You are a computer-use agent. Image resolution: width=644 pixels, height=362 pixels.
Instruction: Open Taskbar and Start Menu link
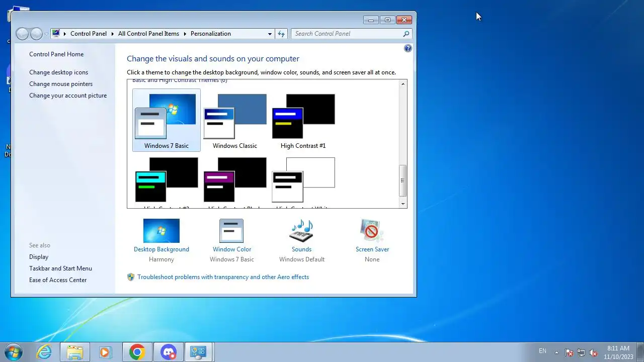[x=60, y=268]
